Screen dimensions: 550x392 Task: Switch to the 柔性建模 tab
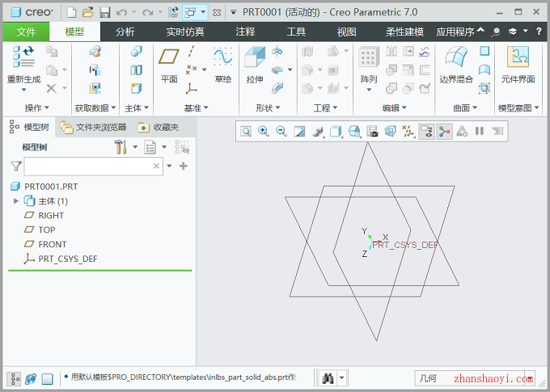[x=404, y=32]
